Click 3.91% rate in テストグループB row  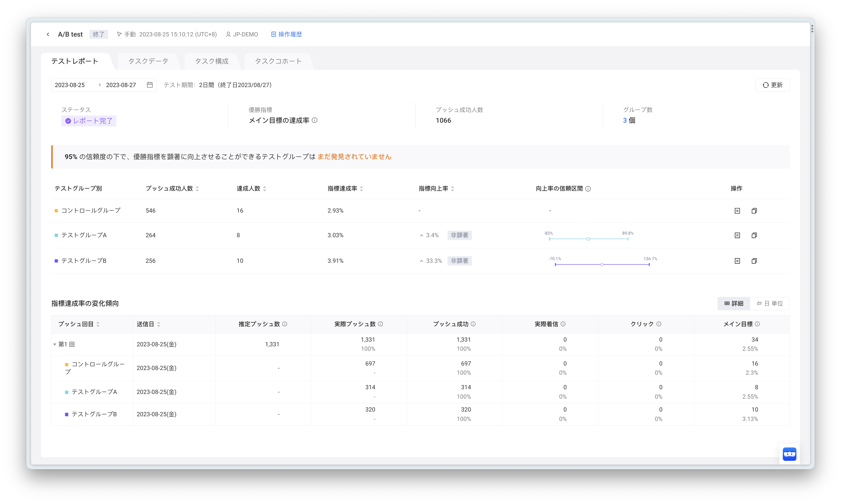point(335,261)
